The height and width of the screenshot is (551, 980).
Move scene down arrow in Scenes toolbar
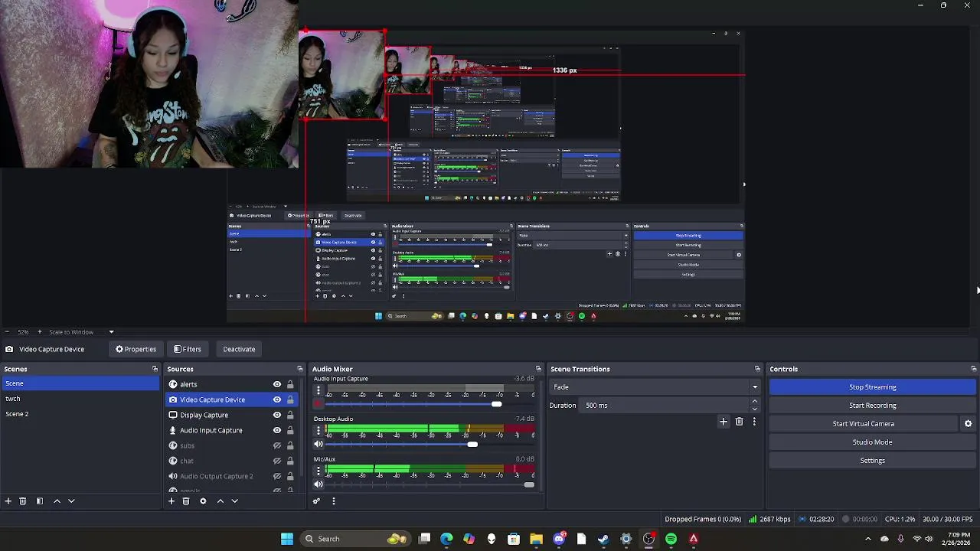pos(71,501)
